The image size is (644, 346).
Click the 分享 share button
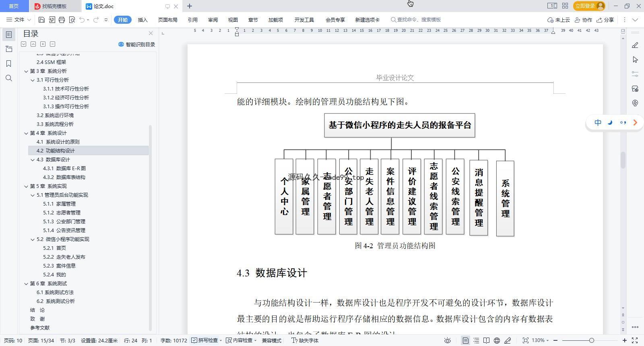click(605, 20)
